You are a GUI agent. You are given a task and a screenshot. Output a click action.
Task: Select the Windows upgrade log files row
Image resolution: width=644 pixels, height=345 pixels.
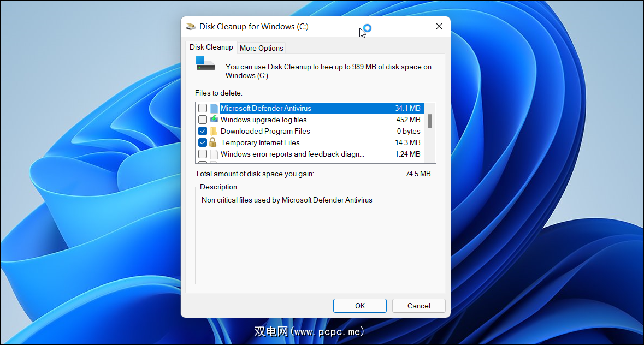click(x=310, y=120)
